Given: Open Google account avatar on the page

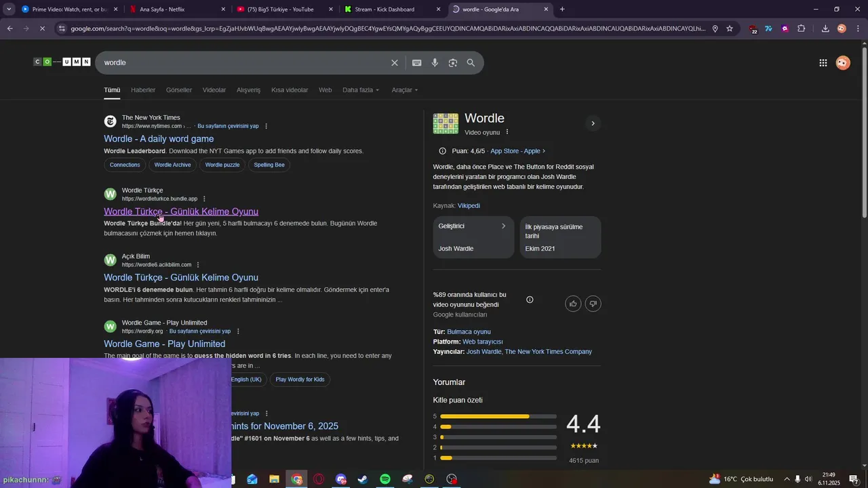Looking at the screenshot, I should point(843,63).
